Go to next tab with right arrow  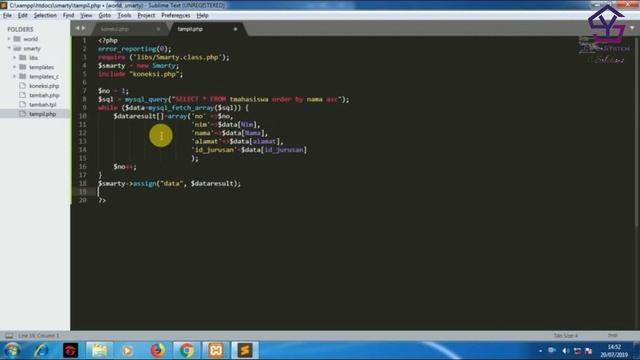83,28
